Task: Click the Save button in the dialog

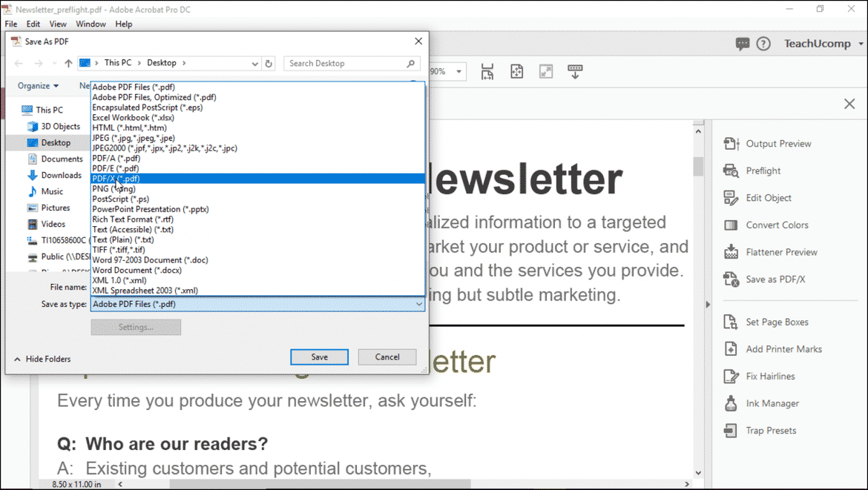Action: coord(319,357)
